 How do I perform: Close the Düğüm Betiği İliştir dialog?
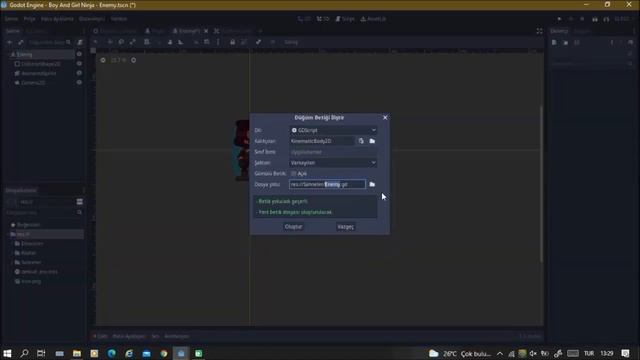(x=385, y=118)
